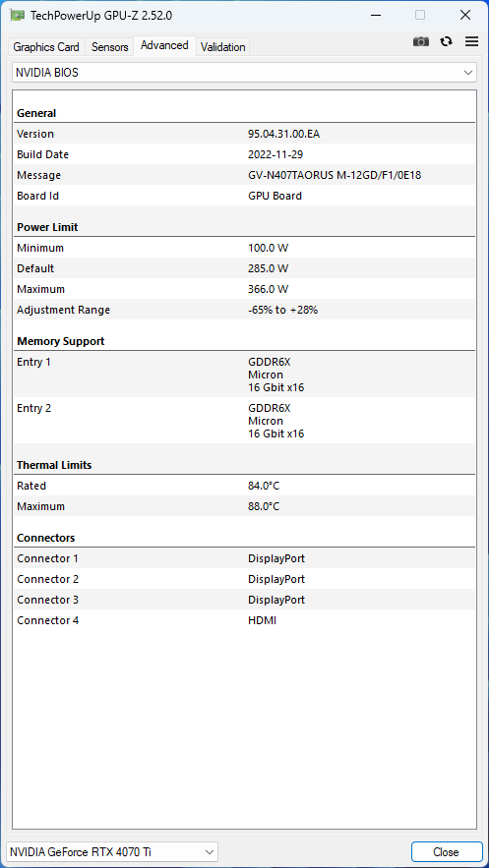The width and height of the screenshot is (489, 868).
Task: Select the Adjustment Range row
Action: (x=244, y=310)
